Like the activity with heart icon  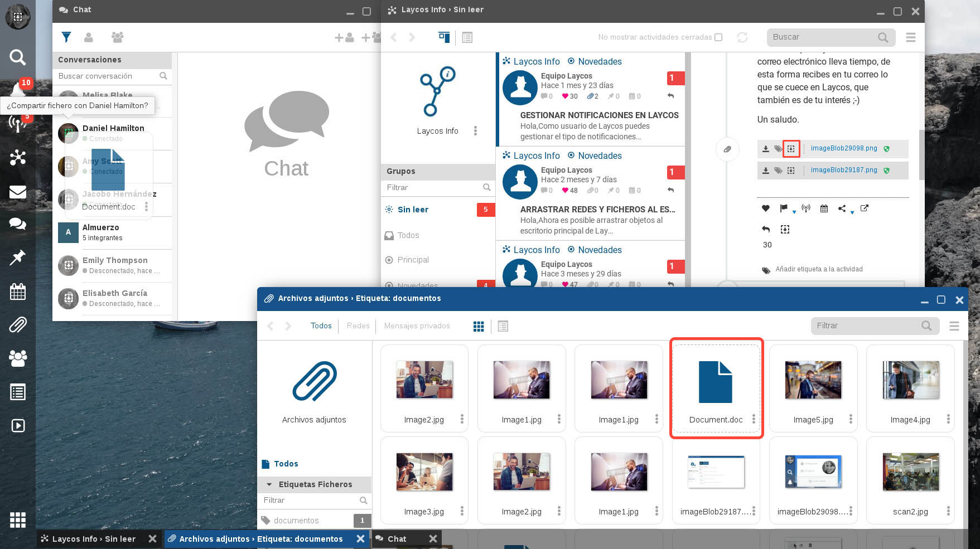[x=766, y=208]
